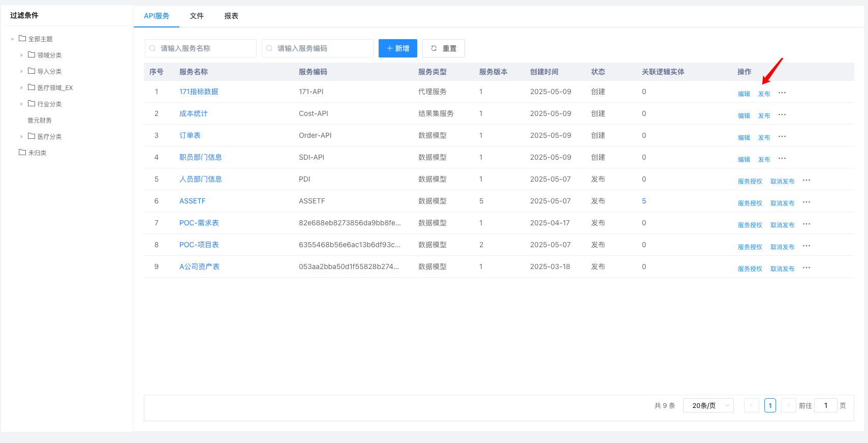Click the 新增 button

point(397,48)
